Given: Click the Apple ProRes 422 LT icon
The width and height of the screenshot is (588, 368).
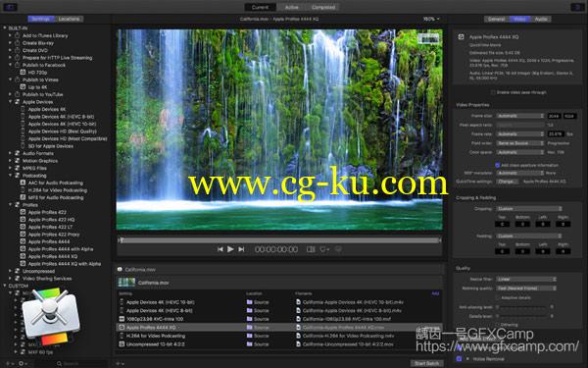Looking at the screenshot, I should click(x=23, y=227).
